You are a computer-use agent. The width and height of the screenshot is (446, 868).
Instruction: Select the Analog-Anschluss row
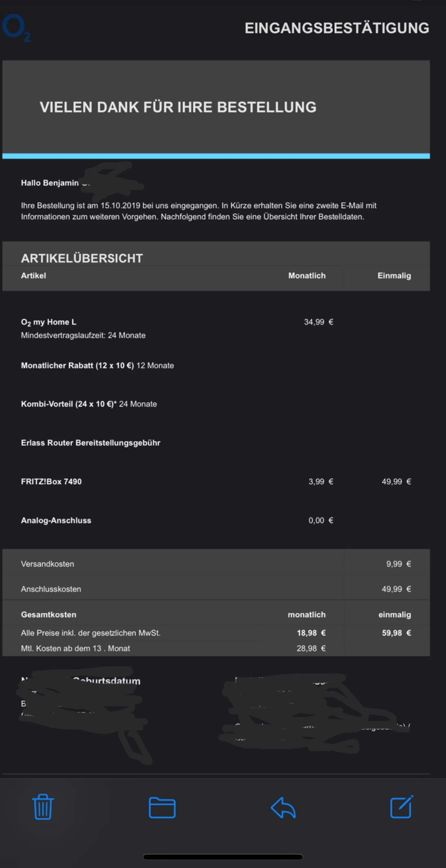click(x=56, y=521)
